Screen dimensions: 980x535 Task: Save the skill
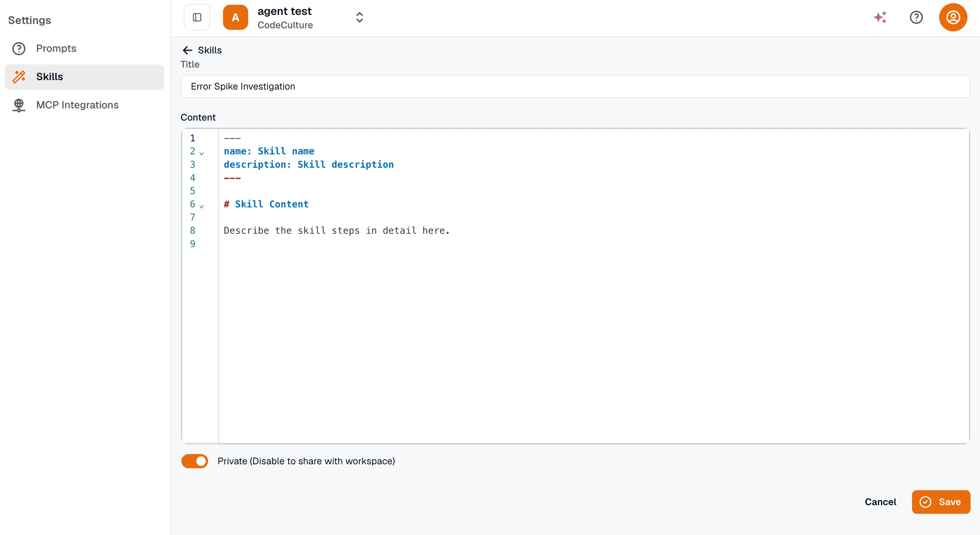[x=941, y=502]
